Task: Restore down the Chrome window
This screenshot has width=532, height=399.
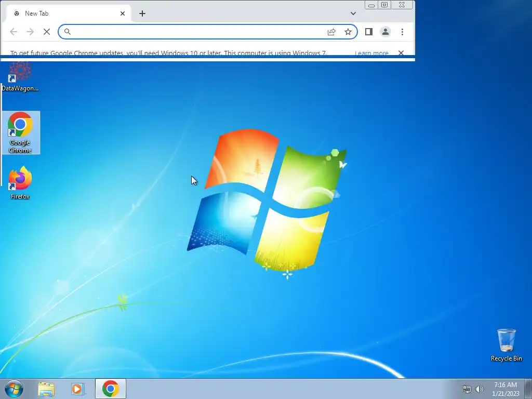Action: [384, 5]
